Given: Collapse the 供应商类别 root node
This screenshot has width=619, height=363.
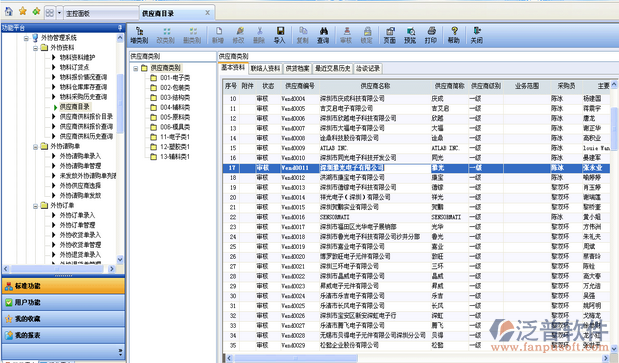Looking at the screenshot, I should tap(135, 68).
